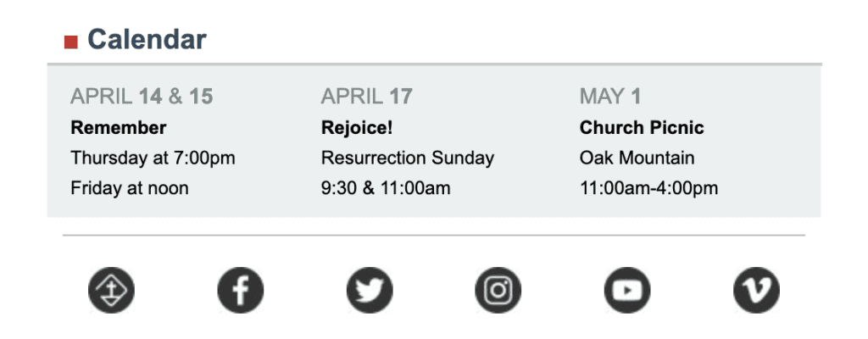Select the 11:00am-4:00pm time range

pos(648,188)
